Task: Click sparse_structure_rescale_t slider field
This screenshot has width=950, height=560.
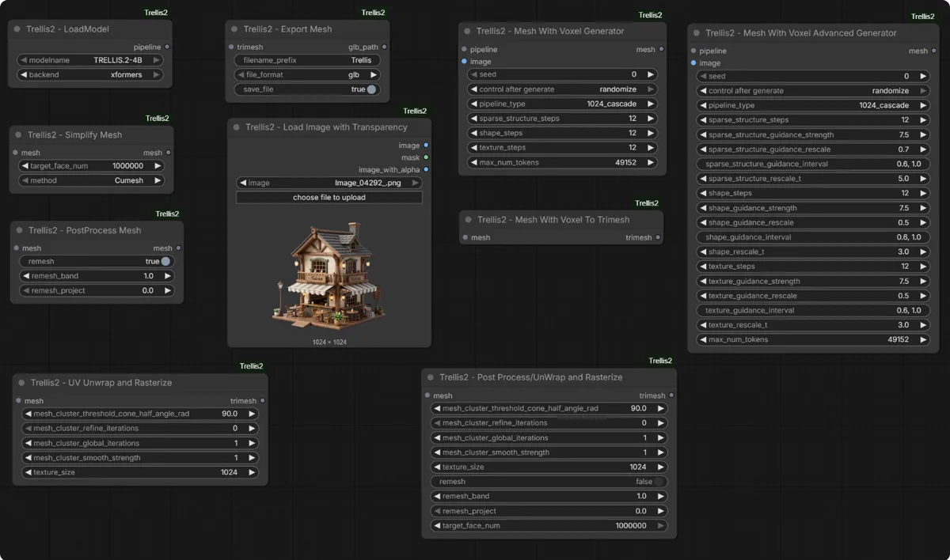Action: pos(813,179)
